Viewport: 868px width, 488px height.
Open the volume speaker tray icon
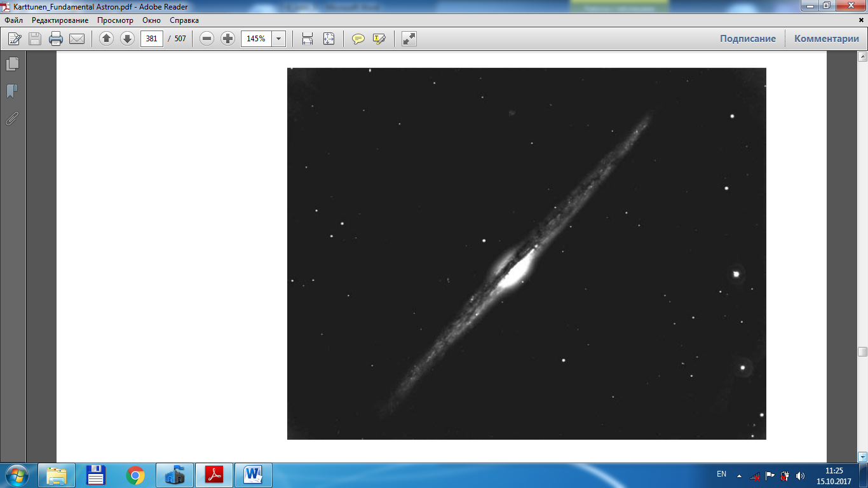[800, 475]
